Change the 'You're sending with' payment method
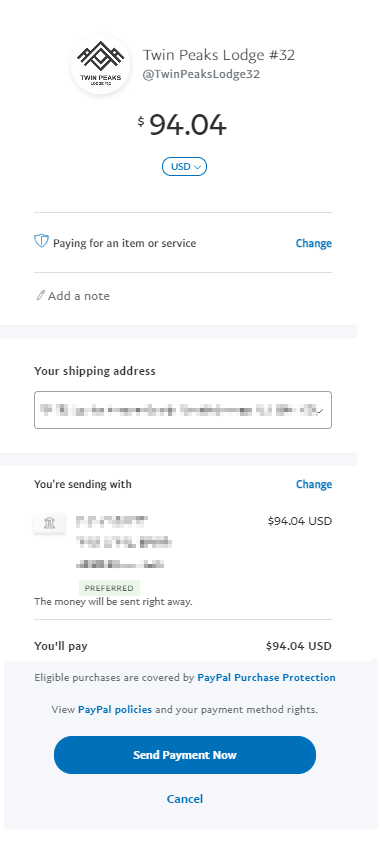This screenshot has height=860, width=380. click(314, 484)
